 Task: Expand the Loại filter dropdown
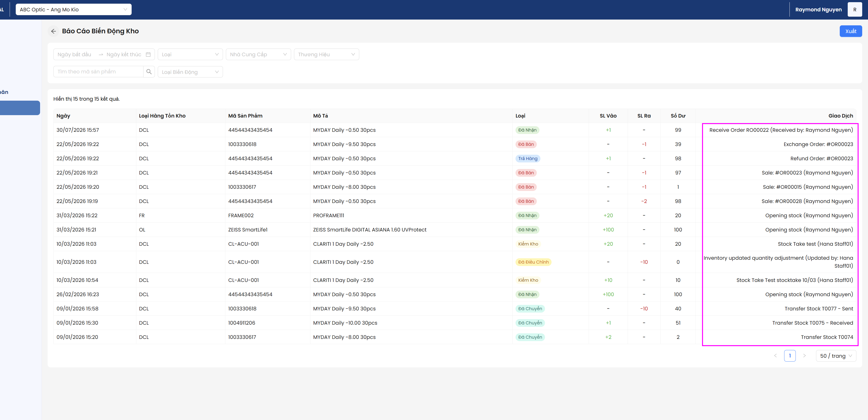point(190,55)
